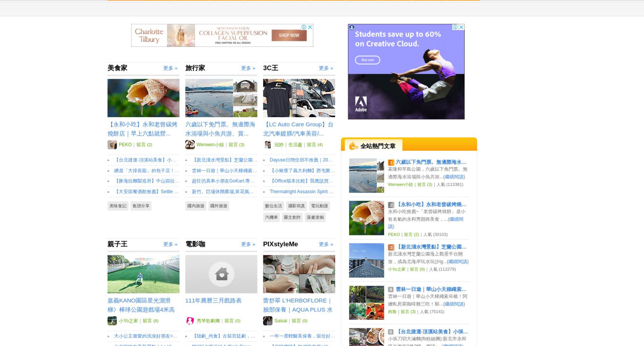The height and width of the screenshot is (346, 644).
Task: Open hot article #5 【台北捷運-頂溪站美食】 title
Action: coord(432,332)
